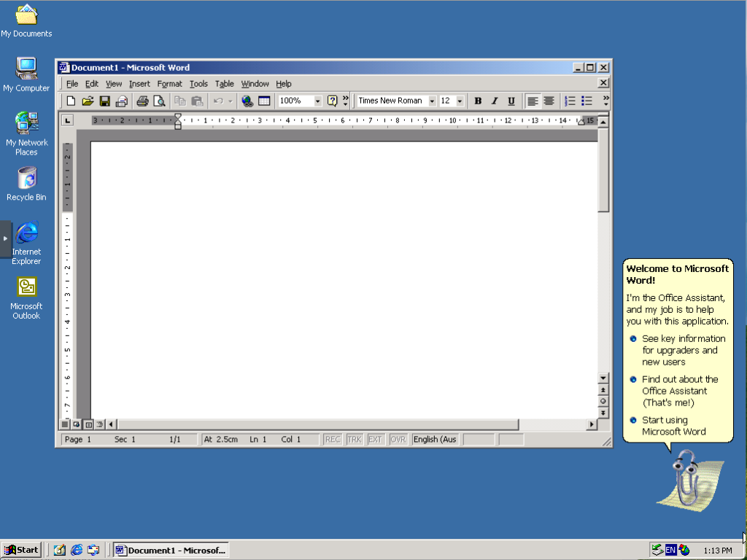747x560 pixels.
Task: Toggle italic formatting
Action: 495,101
